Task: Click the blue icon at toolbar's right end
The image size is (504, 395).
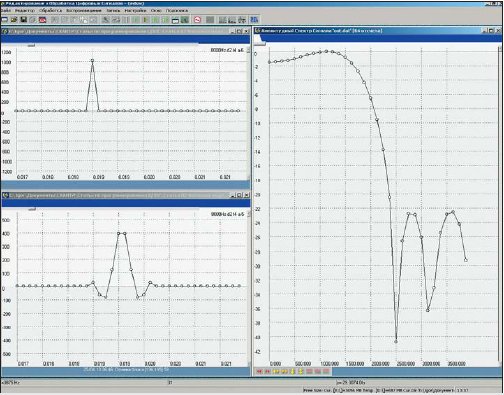Action: click(x=254, y=20)
